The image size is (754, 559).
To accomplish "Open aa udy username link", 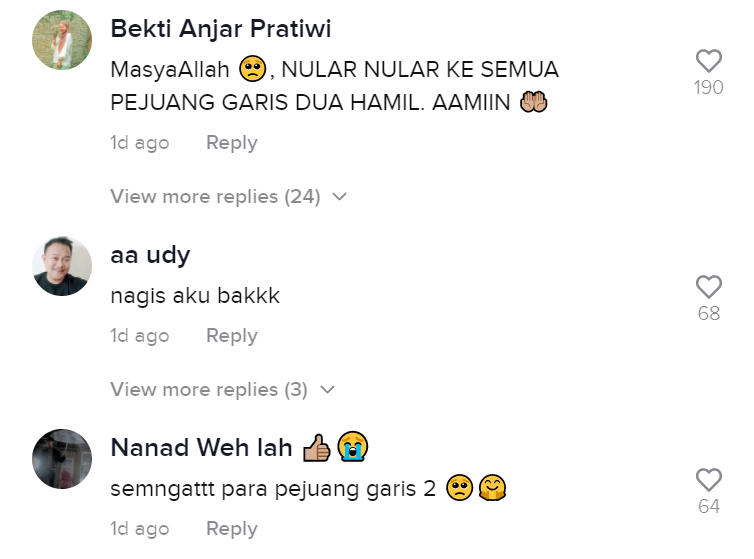I will [x=150, y=255].
